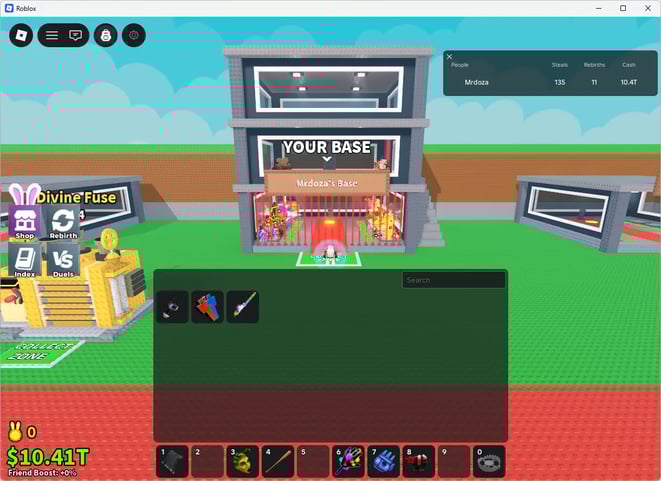Equip the blue item in hotbar slot 7
The width and height of the screenshot is (661, 481).
pos(384,461)
